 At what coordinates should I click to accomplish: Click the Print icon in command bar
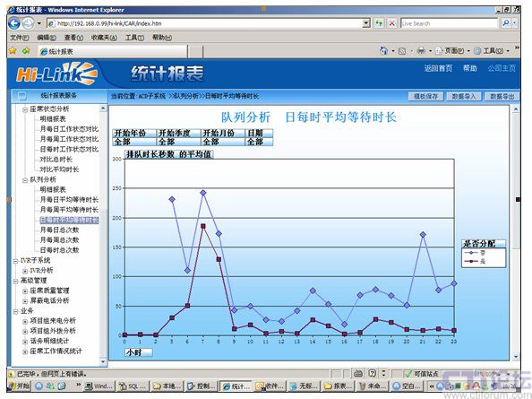pyautogui.click(x=421, y=51)
